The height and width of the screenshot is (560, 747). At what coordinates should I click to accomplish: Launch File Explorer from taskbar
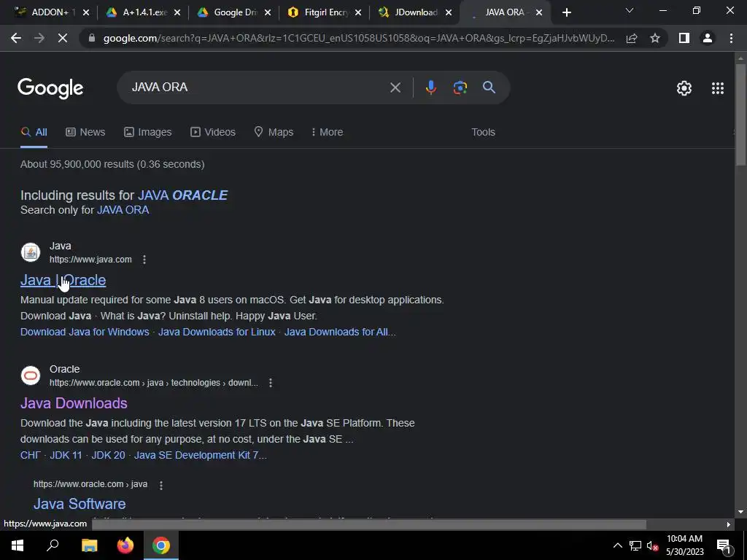89,545
